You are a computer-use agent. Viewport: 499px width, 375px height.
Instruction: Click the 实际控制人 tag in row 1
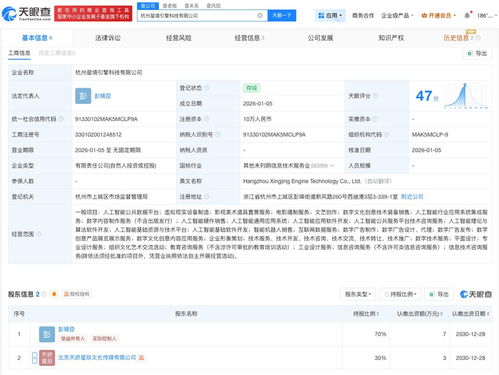point(104,339)
